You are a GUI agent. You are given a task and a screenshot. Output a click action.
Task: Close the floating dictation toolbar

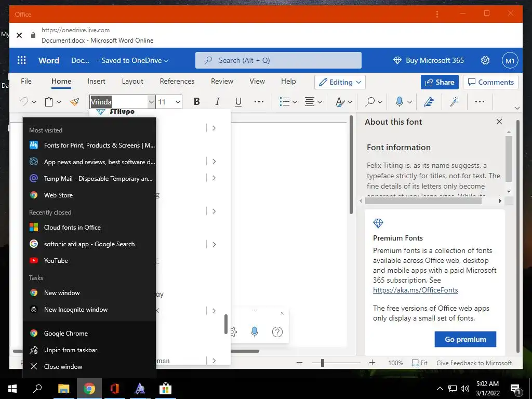[x=282, y=313]
